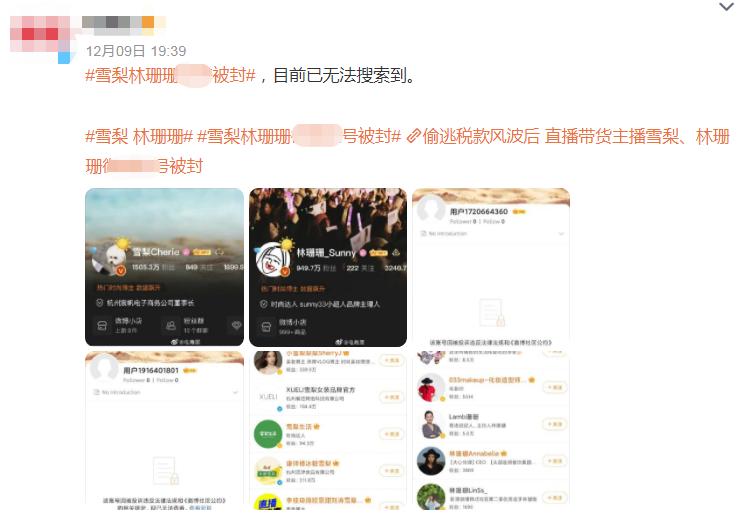Click the green round avatar of 雪梨生活
The height and width of the screenshot is (523, 744).
(268, 434)
